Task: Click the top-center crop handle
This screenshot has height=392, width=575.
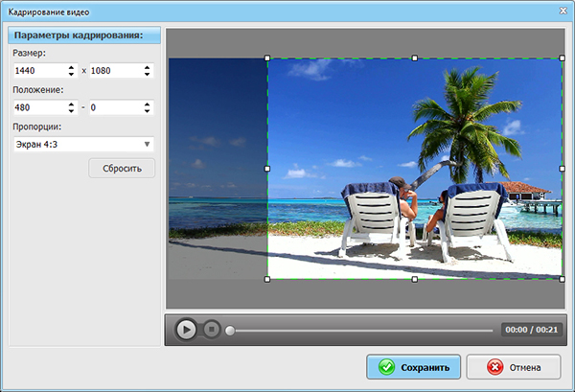Action: pyautogui.click(x=414, y=58)
